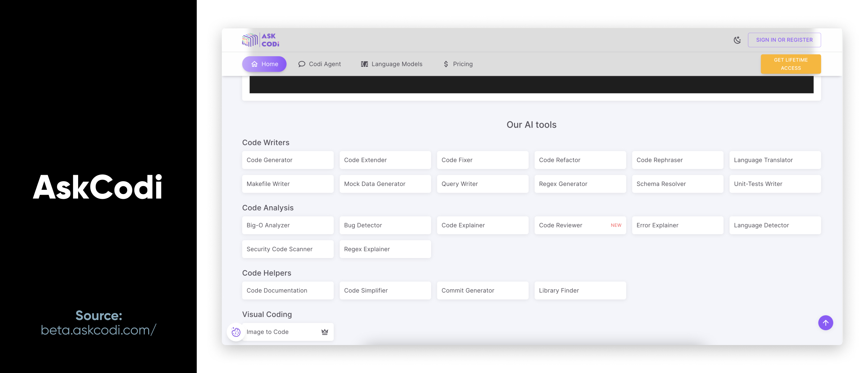
Task: Open the Code Rephraser tool
Action: (678, 160)
